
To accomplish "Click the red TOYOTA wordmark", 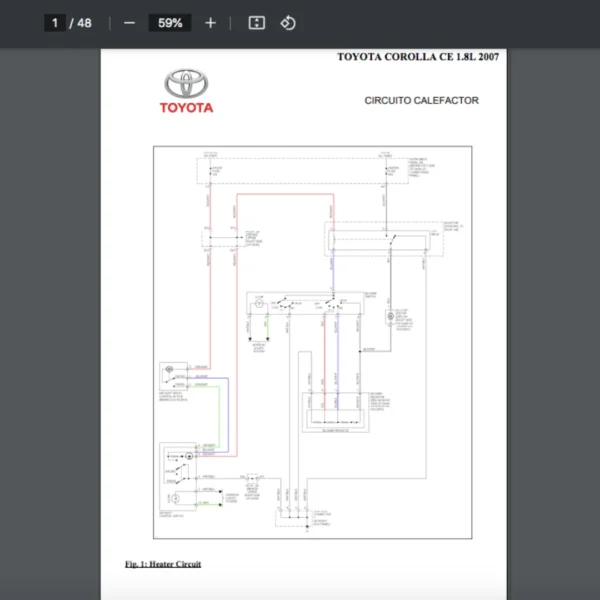I will (185, 108).
